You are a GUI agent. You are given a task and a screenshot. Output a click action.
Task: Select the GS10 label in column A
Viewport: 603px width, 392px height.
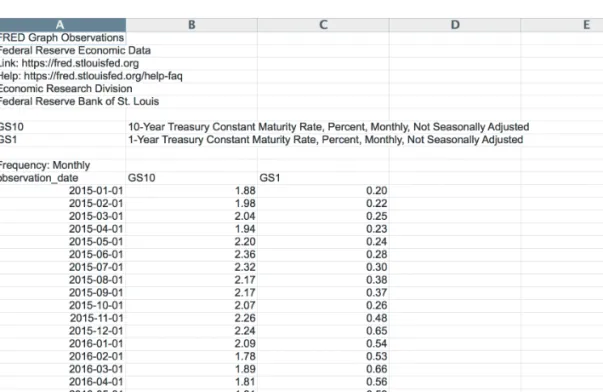[x=63, y=127]
